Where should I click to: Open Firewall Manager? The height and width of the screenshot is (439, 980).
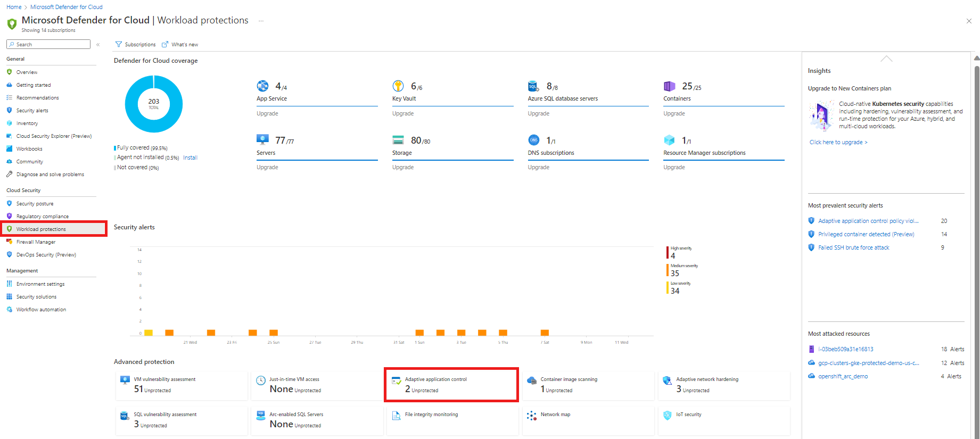pos(36,242)
